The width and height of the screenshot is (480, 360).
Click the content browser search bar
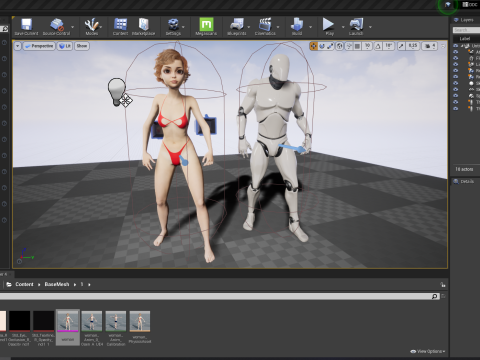tap(216, 296)
